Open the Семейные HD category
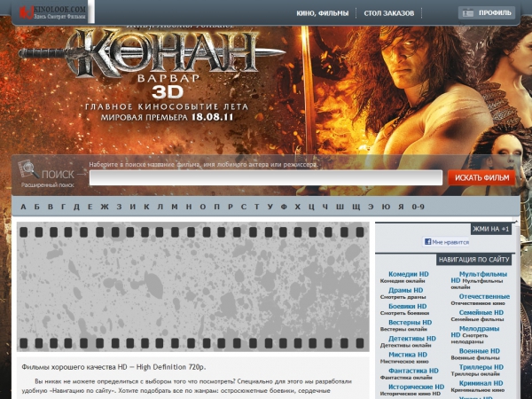 pos(481,312)
